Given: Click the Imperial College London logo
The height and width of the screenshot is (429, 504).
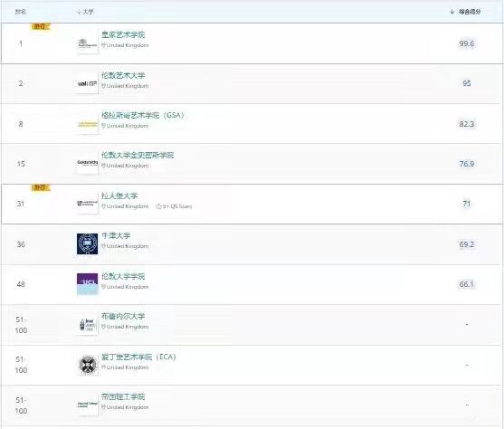Looking at the screenshot, I should point(88,405).
